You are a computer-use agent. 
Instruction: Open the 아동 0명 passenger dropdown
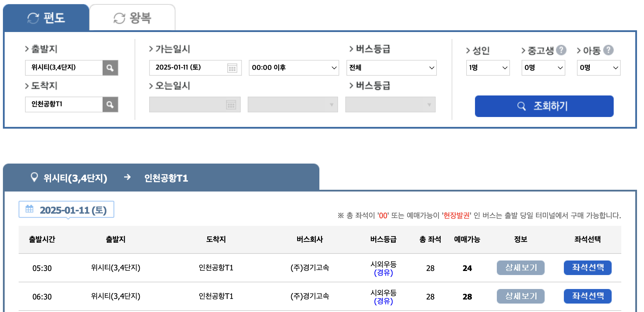(x=599, y=68)
